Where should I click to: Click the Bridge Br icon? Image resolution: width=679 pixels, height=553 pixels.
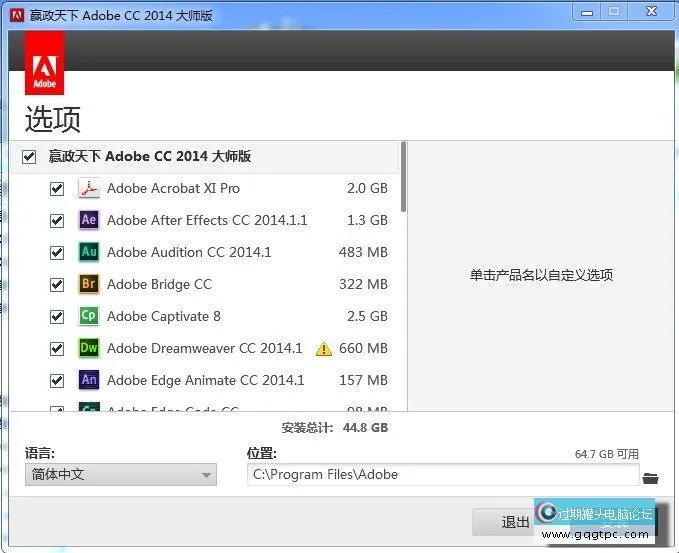coord(89,284)
